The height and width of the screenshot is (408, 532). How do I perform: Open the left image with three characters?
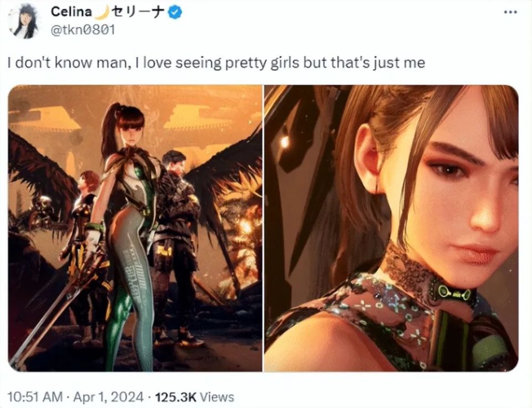point(135,228)
